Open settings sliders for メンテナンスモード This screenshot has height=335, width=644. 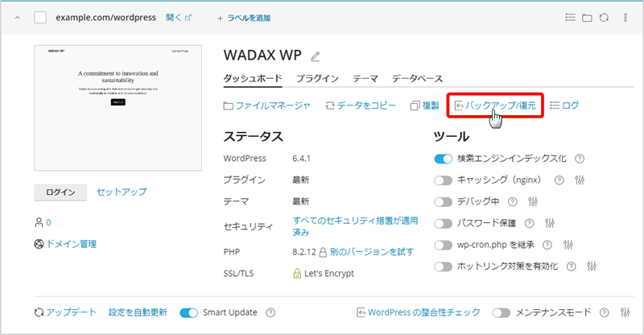click(x=625, y=312)
